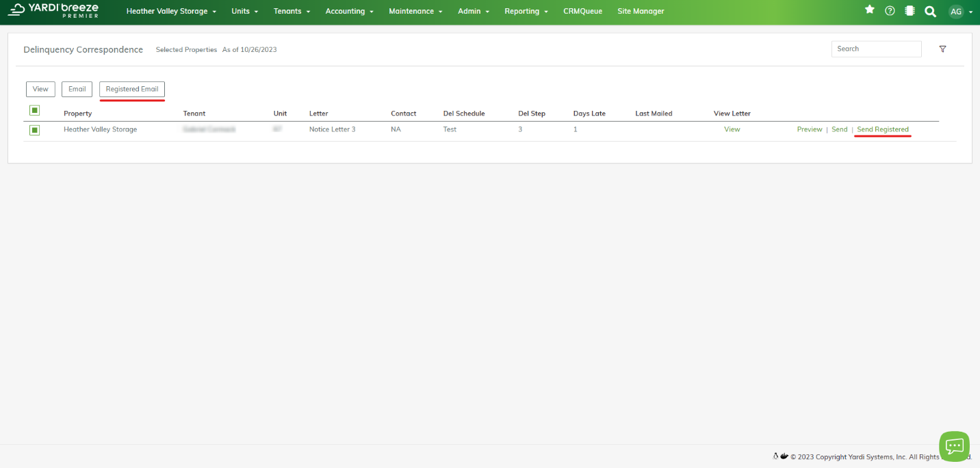980x468 pixels.
Task: Focus the Search input field
Action: pyautogui.click(x=876, y=49)
